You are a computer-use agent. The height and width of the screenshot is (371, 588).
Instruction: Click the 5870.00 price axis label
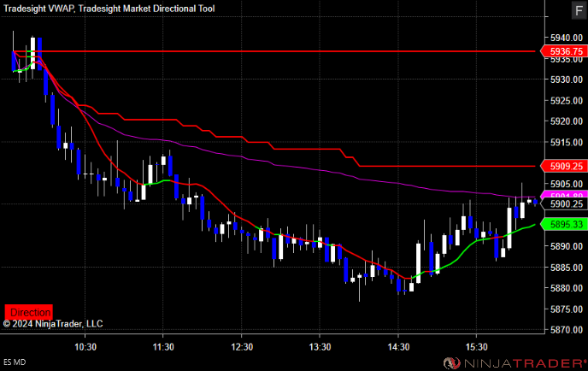coord(567,330)
